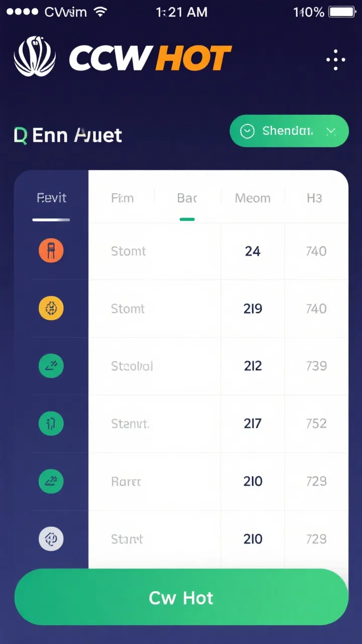The image size is (362, 644).
Task: Tap the CCW Hot lotus logo
Action: (x=34, y=56)
